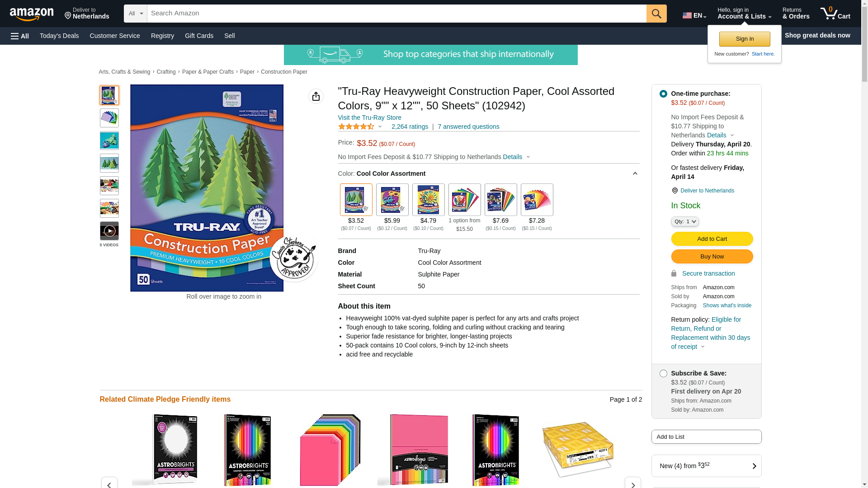Visit the Tru-Ray Store link

[370, 117]
